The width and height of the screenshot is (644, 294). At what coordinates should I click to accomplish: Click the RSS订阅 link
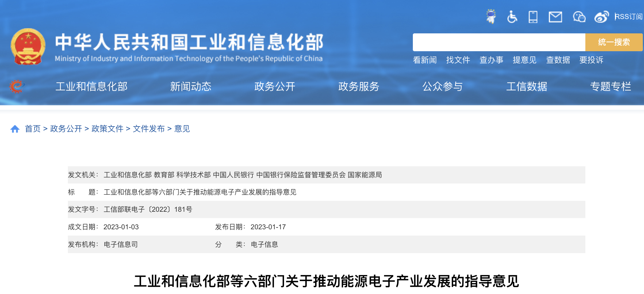628,17
